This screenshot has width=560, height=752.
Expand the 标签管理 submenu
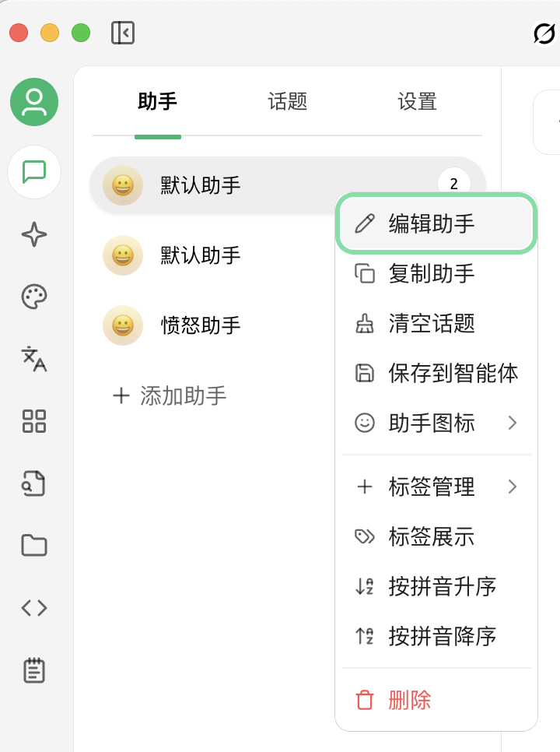[x=436, y=487]
